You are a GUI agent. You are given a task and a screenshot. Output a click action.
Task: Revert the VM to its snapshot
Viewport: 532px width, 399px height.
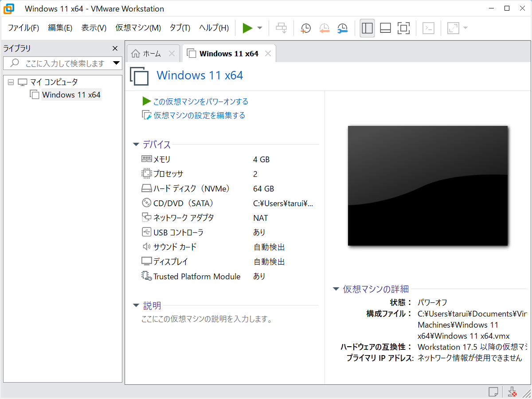(x=324, y=27)
